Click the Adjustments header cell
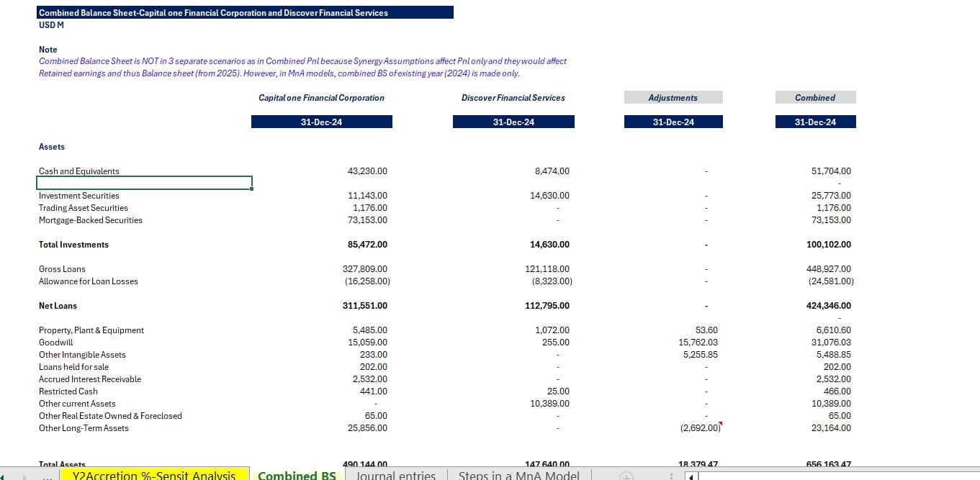The height and width of the screenshot is (480, 980). tap(673, 97)
